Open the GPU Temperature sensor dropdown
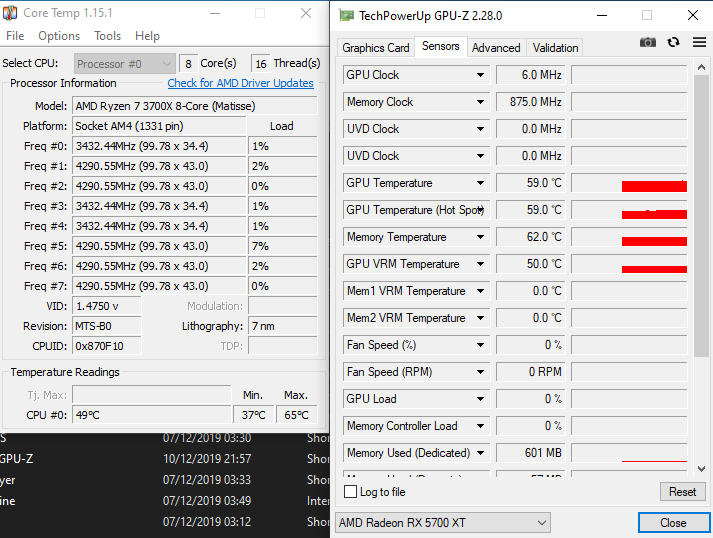 click(x=480, y=183)
